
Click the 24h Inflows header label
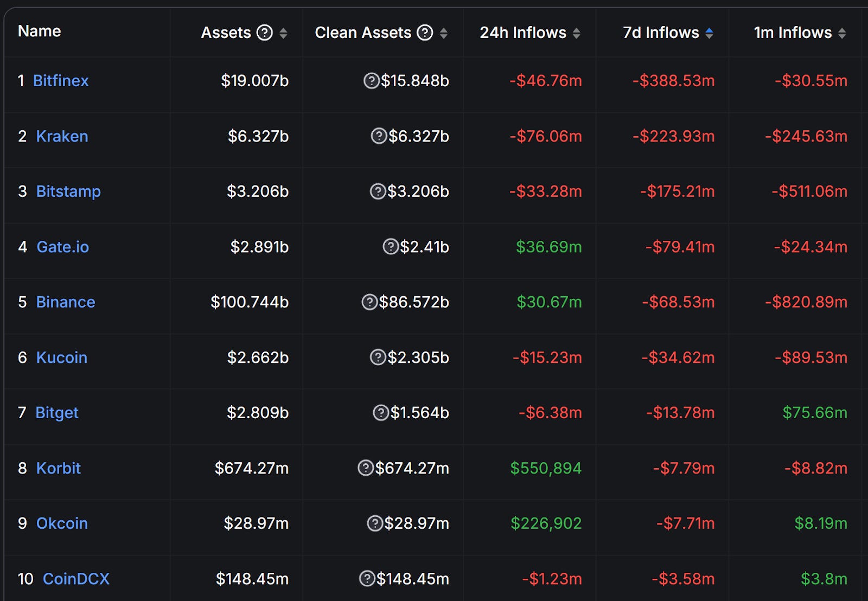[523, 33]
